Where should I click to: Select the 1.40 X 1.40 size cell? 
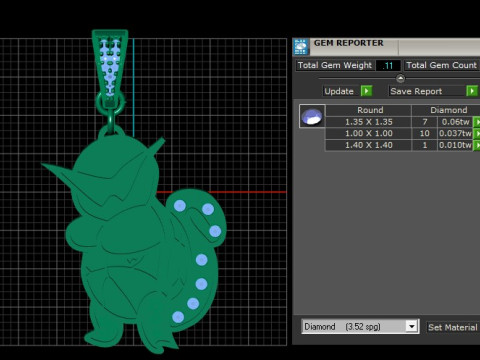(x=369, y=145)
